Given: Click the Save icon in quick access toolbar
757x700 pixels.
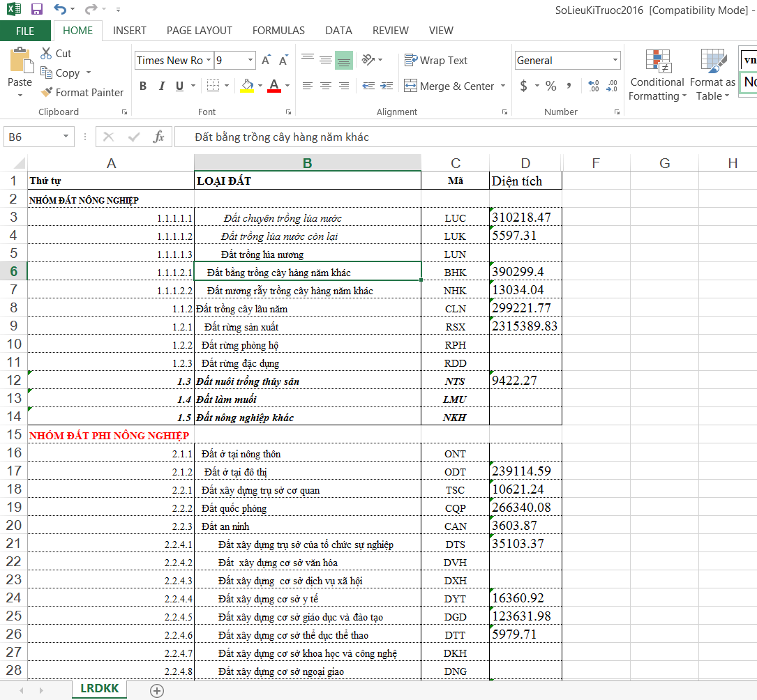Looking at the screenshot, I should click(37, 10).
